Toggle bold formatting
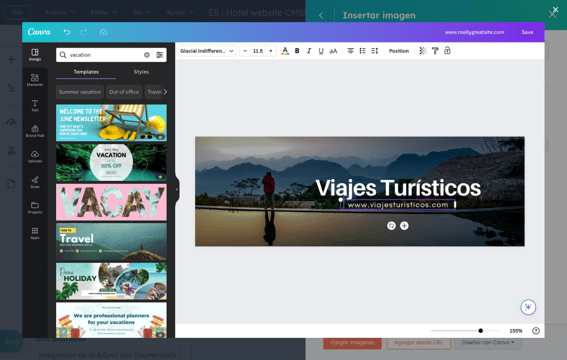This screenshot has width=567, height=360. point(297,51)
